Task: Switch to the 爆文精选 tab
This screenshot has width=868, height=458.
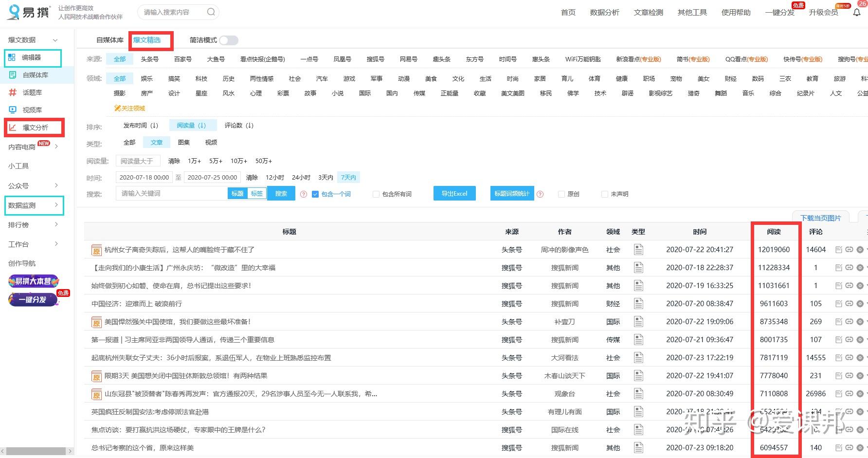Action: [147, 40]
